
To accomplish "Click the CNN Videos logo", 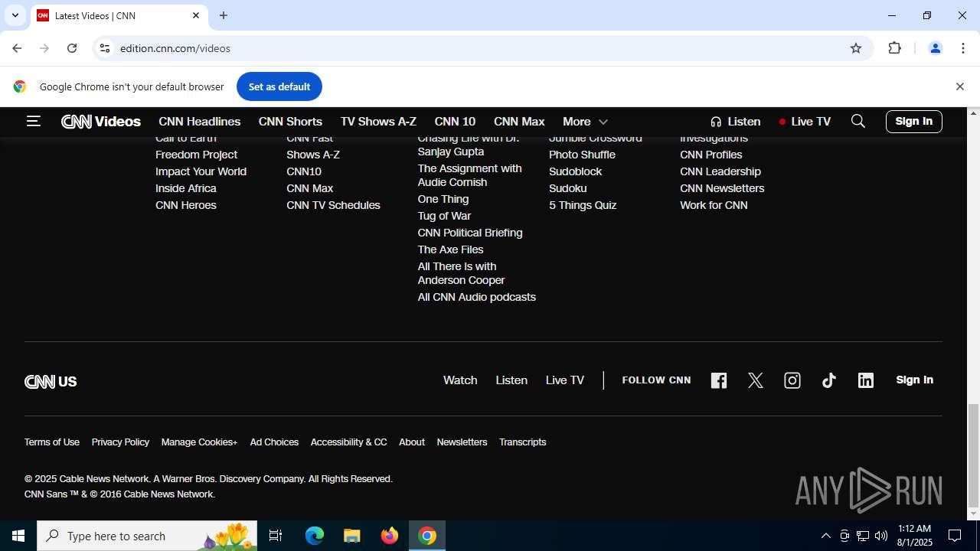I will tap(101, 122).
